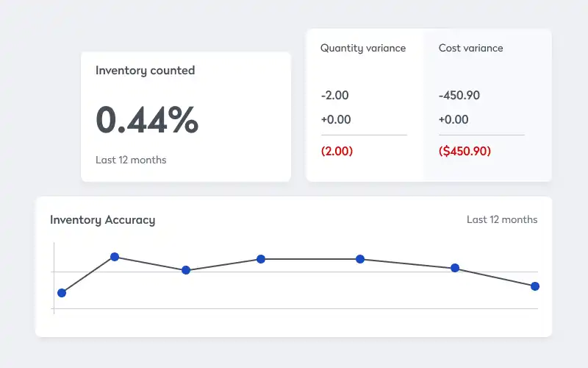Viewport: 588px width, 368px height.
Task: Click the fifth data point on the accuracy line
Action: [x=360, y=259]
